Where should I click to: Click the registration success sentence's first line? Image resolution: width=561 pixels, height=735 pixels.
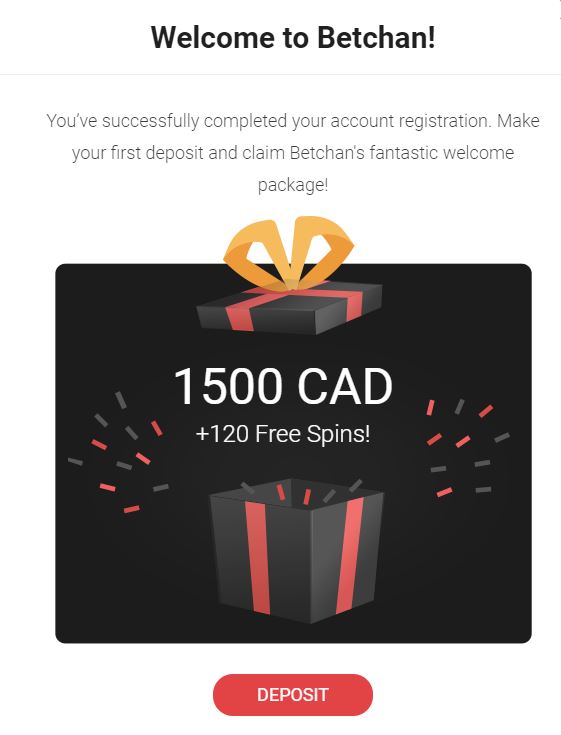pyautogui.click(x=293, y=121)
